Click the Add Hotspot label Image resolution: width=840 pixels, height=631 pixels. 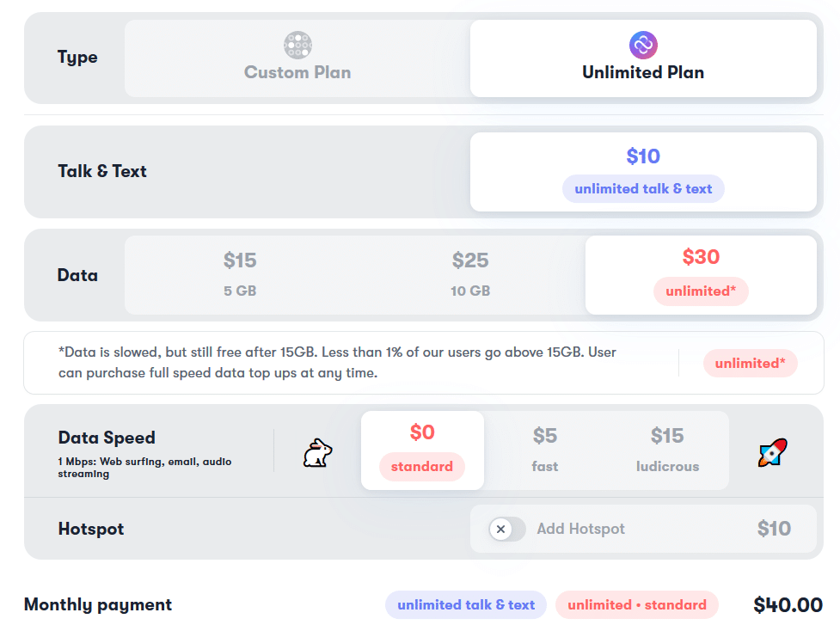[580, 529]
